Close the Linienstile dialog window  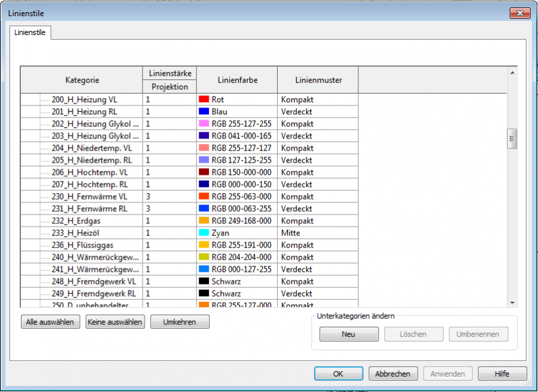click(519, 12)
